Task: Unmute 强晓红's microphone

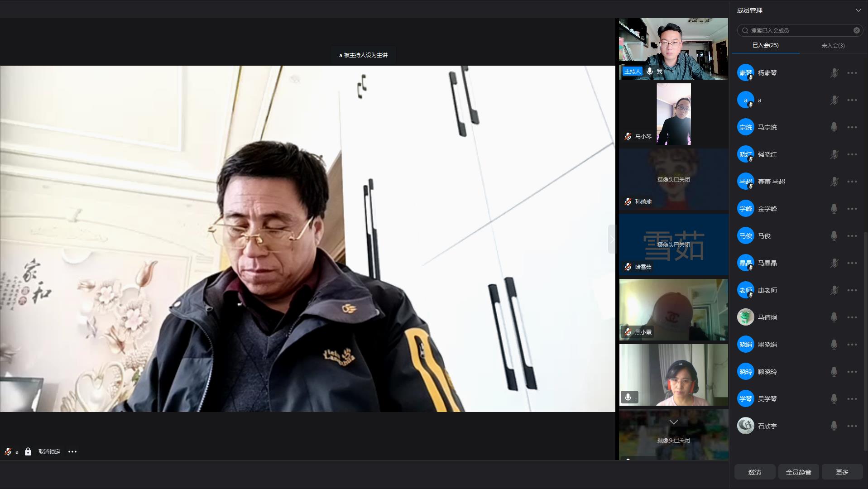Action: click(834, 154)
